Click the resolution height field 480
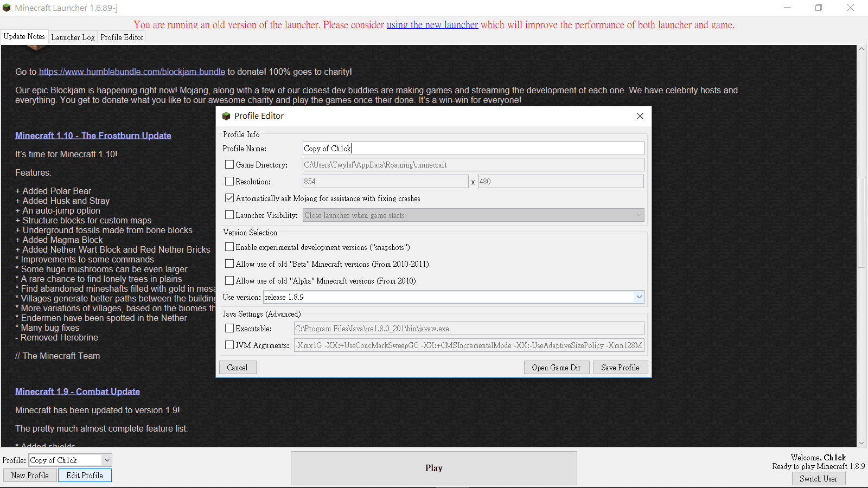 [x=561, y=182]
